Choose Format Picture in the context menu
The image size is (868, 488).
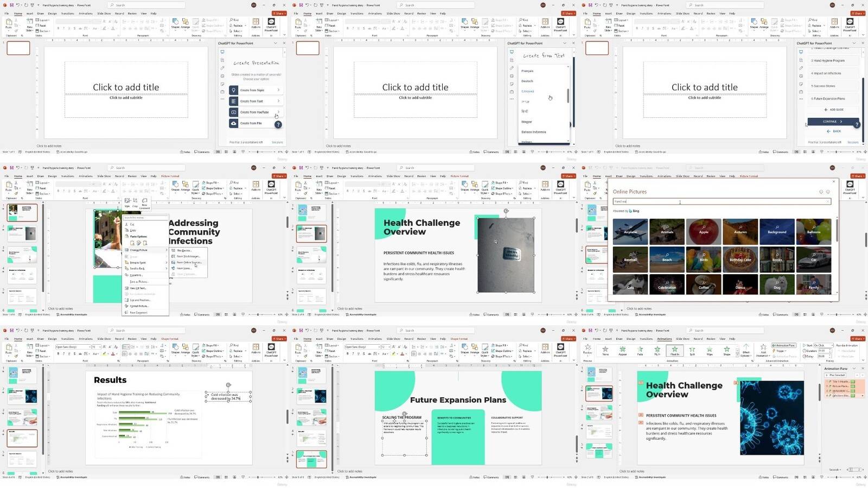[x=139, y=306]
